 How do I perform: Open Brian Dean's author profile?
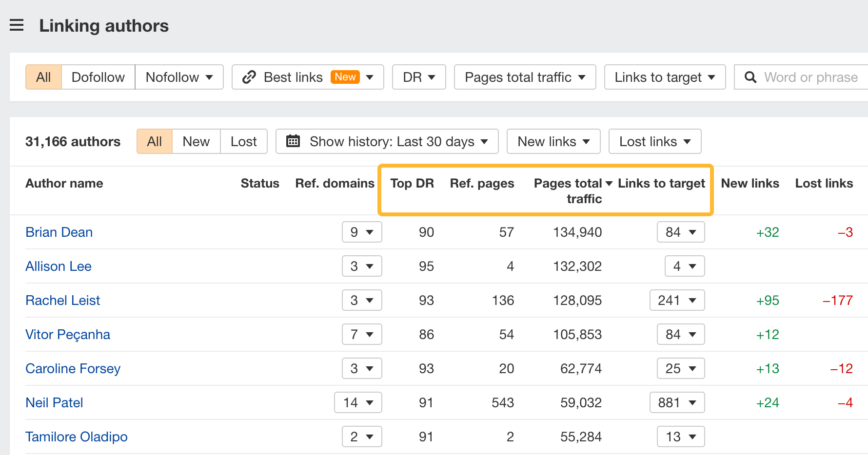click(x=59, y=232)
